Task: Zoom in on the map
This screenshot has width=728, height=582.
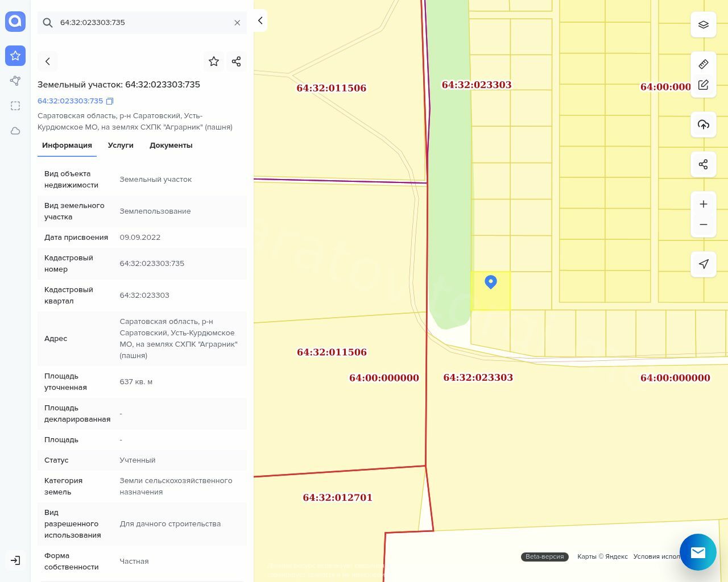Action: click(x=703, y=204)
